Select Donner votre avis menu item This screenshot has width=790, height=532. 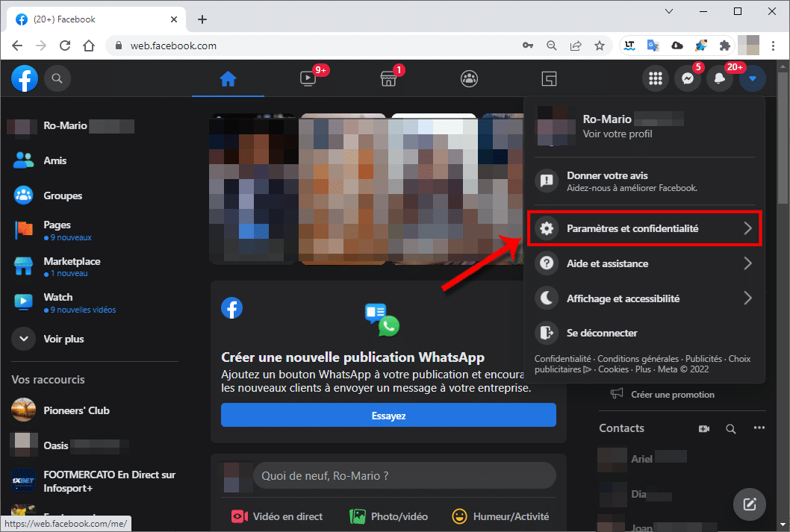tap(644, 181)
